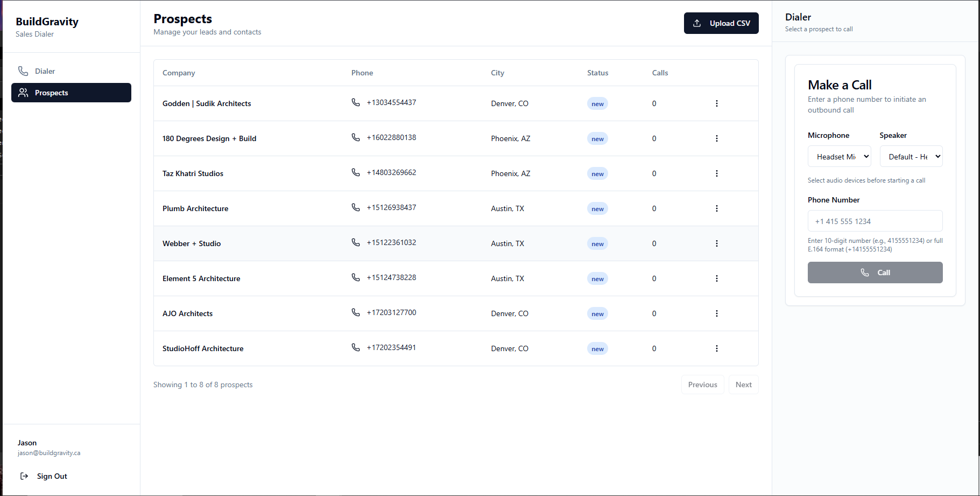
Task: Click the phone icon next to Taz Khatri Studios
Action: [x=355, y=172]
